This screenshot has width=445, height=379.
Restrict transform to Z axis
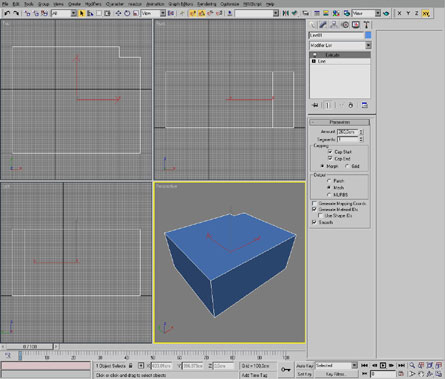[x=417, y=13]
